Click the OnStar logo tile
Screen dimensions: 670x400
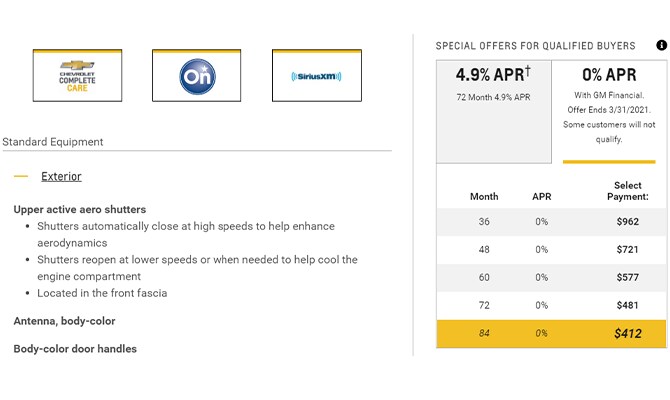pyautogui.click(x=197, y=75)
